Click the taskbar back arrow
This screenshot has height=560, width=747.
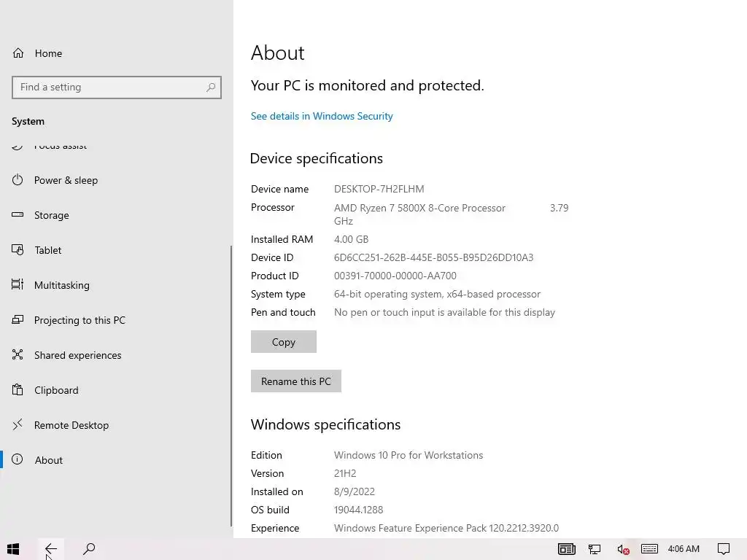coord(50,549)
